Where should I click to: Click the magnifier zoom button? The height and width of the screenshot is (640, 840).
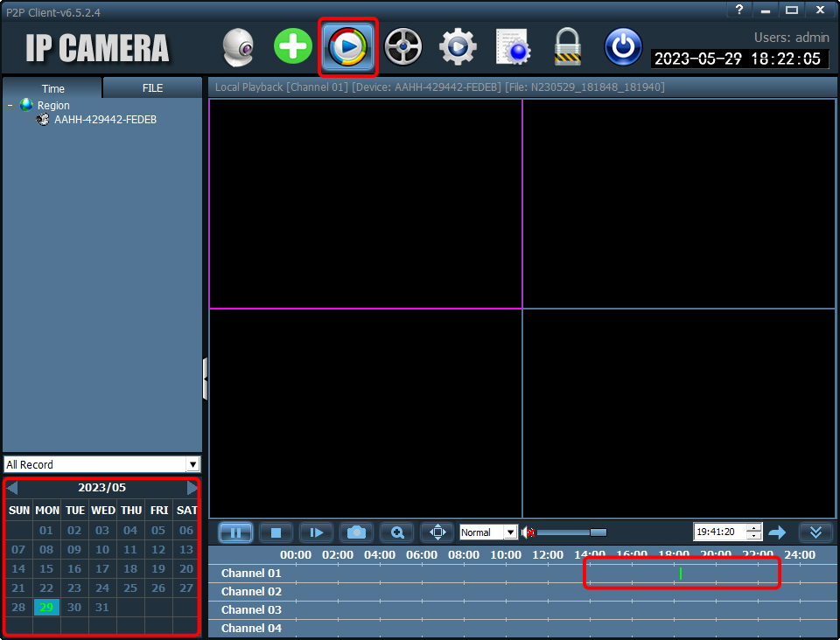click(397, 532)
